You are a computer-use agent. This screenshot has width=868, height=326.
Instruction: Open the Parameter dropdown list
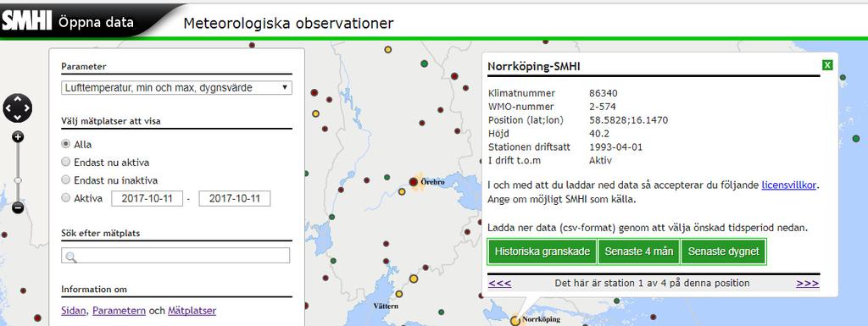(176, 88)
